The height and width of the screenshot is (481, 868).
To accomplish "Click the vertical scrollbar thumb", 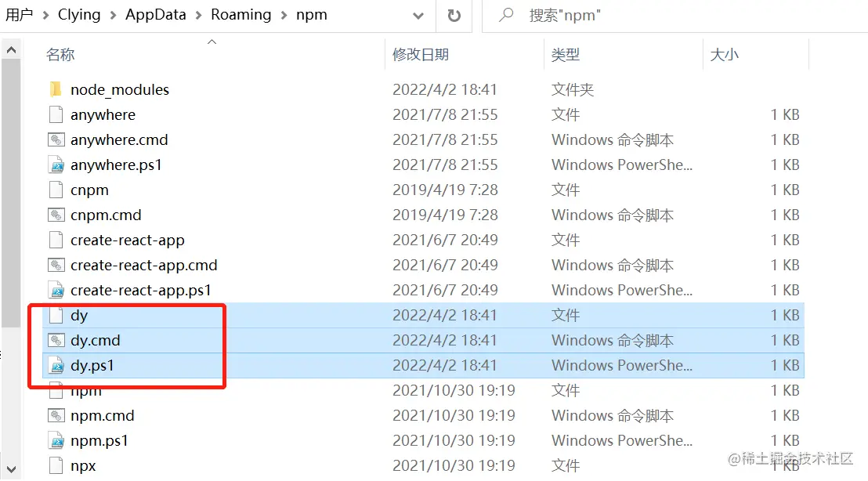I will click(x=11, y=193).
